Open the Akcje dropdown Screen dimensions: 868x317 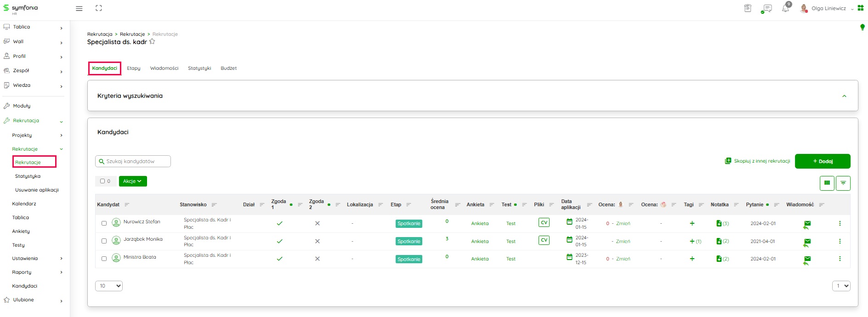133,181
